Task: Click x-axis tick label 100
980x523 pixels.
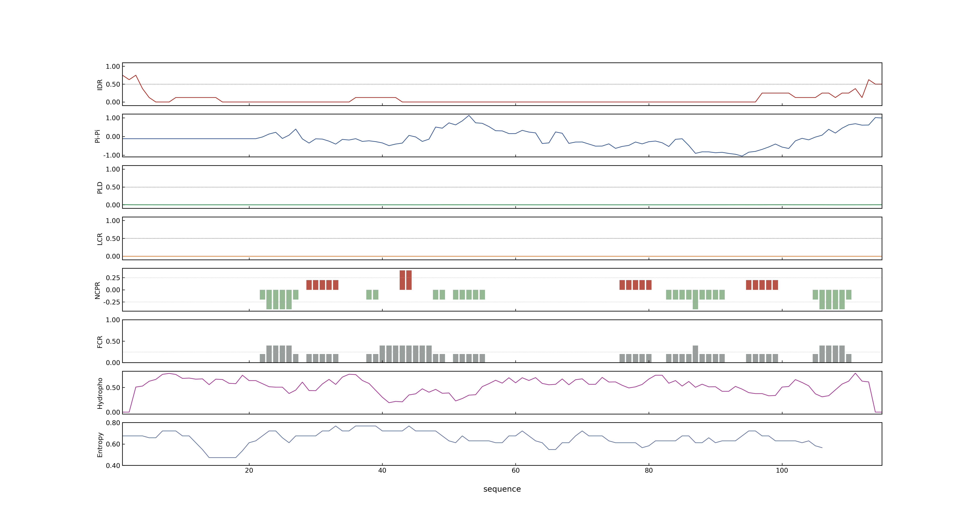Action: point(782,470)
